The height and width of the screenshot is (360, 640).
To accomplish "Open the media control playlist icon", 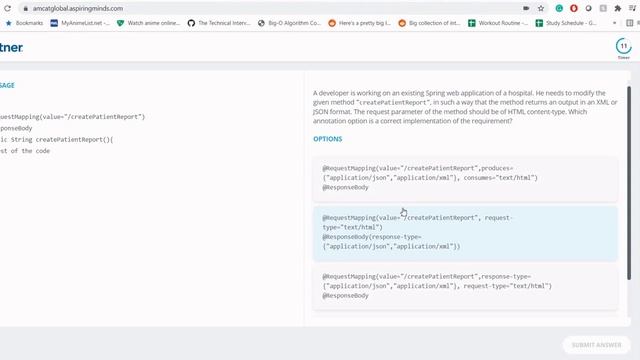I will coord(632,8).
